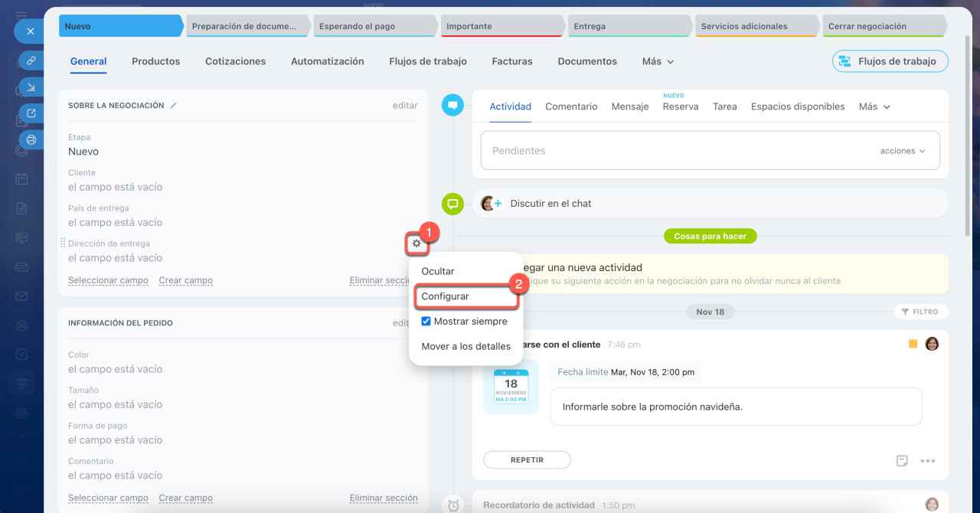Click the note icon on the activity card

[902, 461]
